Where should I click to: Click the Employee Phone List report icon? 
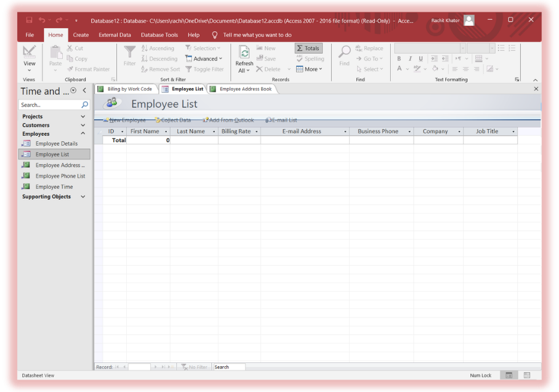pyautogui.click(x=26, y=176)
